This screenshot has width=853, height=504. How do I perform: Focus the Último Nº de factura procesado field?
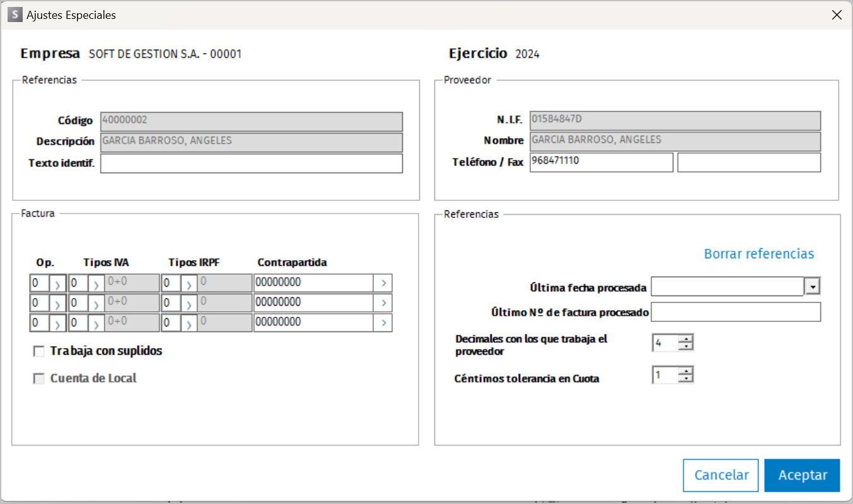(736, 312)
